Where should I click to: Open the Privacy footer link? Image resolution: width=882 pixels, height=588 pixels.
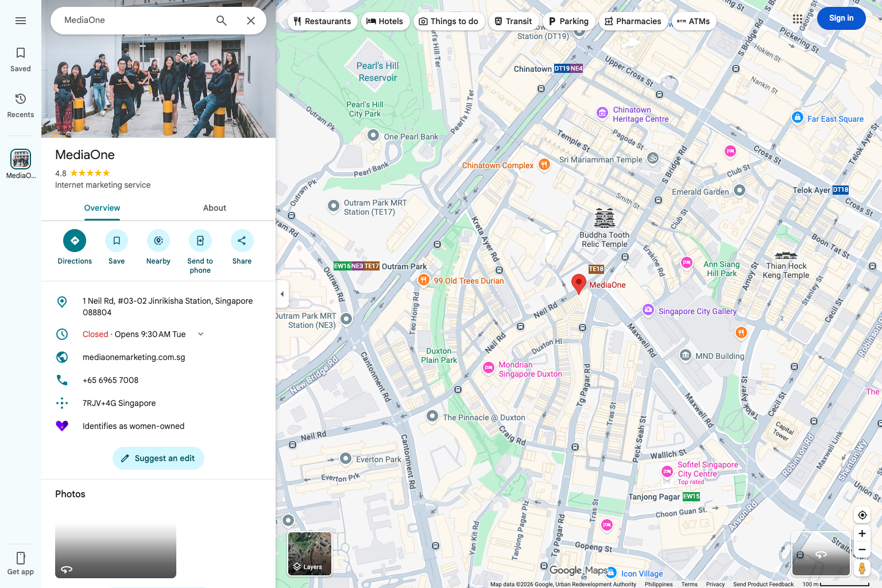[x=715, y=584]
